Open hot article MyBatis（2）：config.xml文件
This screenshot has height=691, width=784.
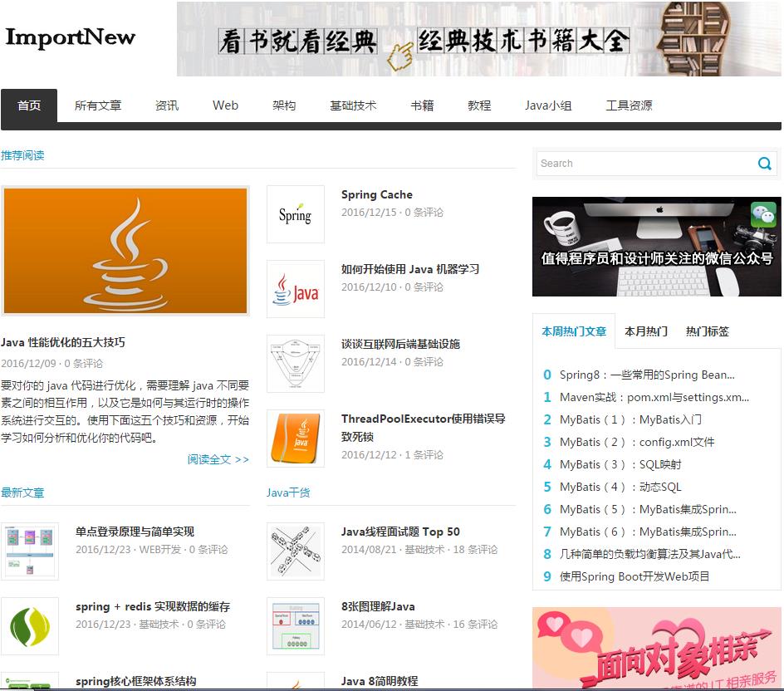pos(637,442)
